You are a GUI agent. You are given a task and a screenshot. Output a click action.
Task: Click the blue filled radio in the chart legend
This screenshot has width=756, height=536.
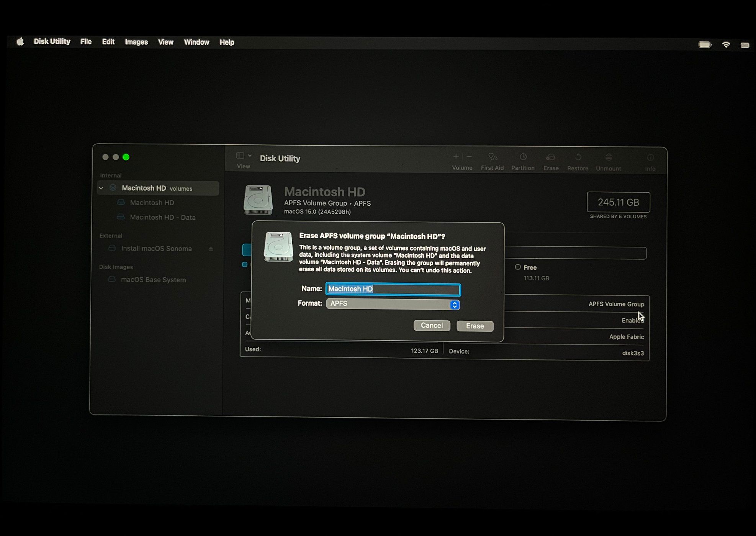tap(245, 264)
